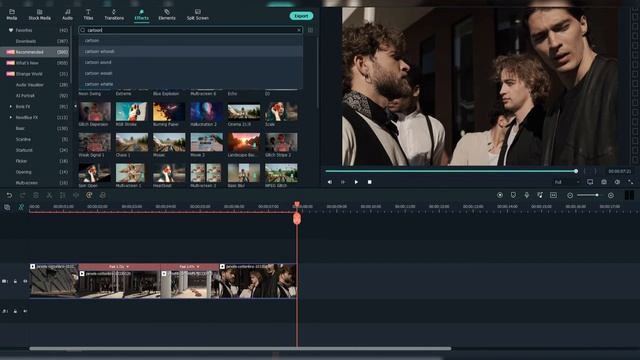Open the Scanline effects category

[x=35, y=139]
